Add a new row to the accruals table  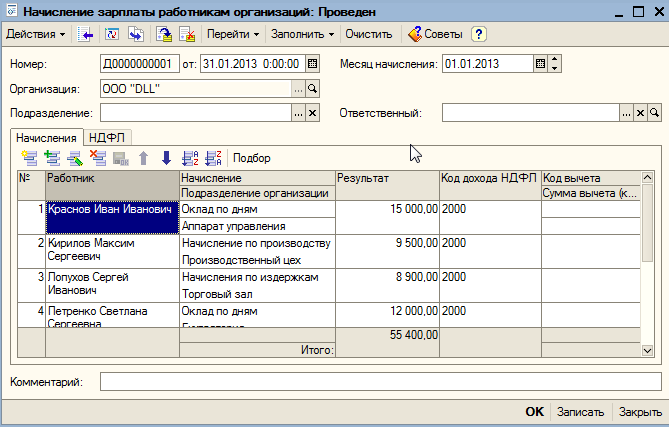click(x=28, y=157)
